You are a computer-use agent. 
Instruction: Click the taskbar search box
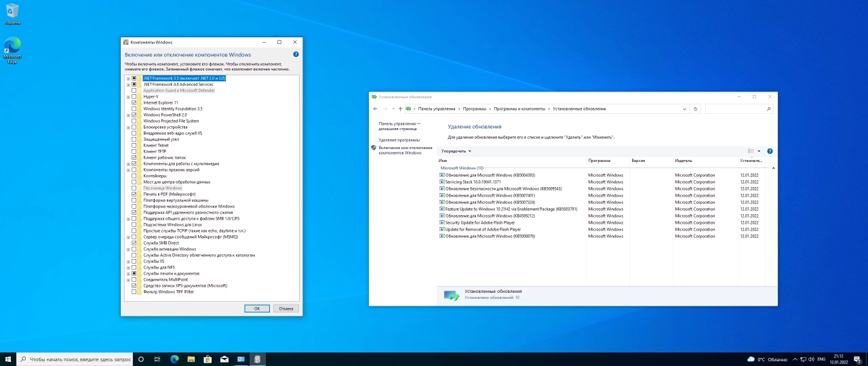[x=74, y=359]
